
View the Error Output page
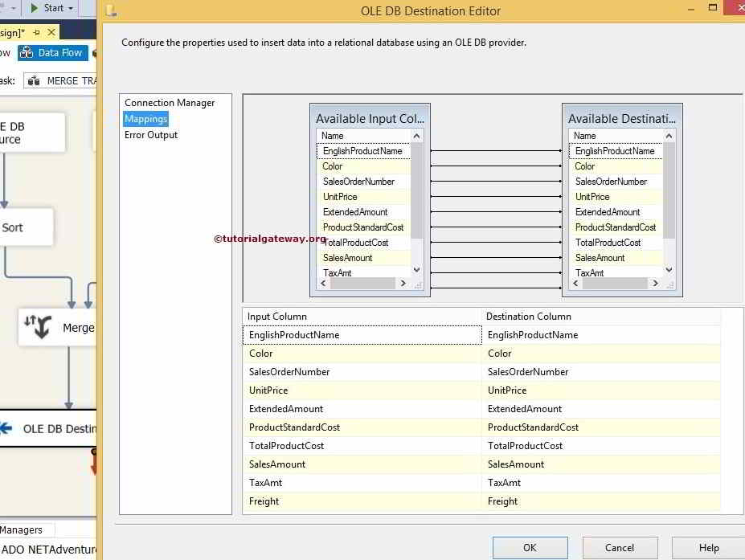150,134
